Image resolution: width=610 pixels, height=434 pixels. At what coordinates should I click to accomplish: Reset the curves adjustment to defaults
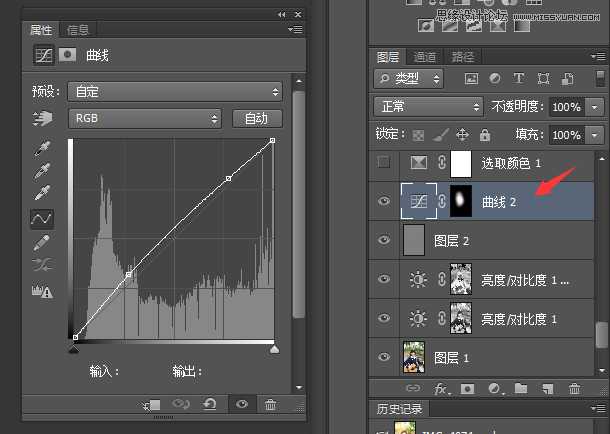pos(209,405)
